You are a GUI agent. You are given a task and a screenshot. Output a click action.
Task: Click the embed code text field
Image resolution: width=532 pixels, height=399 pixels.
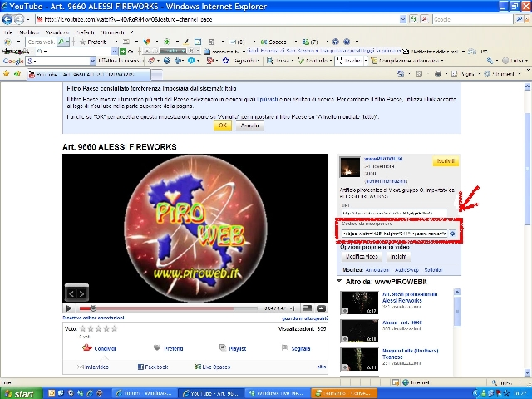395,234
